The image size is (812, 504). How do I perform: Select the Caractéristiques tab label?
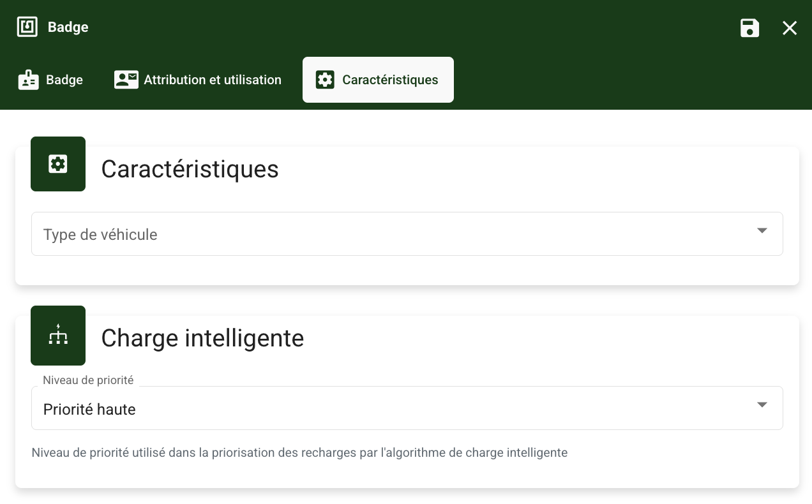coord(390,80)
